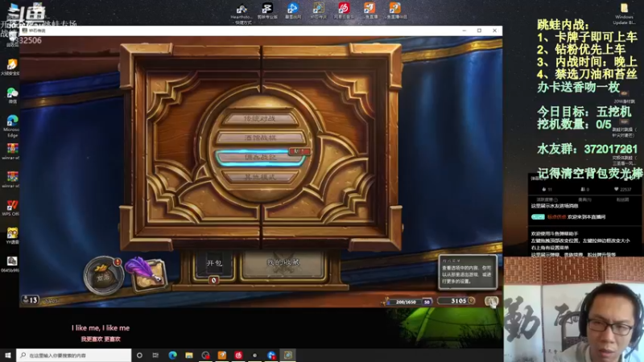The width and height of the screenshot is (644, 362).
Task: Open NetEase Music from the taskbar
Action: [238, 355]
